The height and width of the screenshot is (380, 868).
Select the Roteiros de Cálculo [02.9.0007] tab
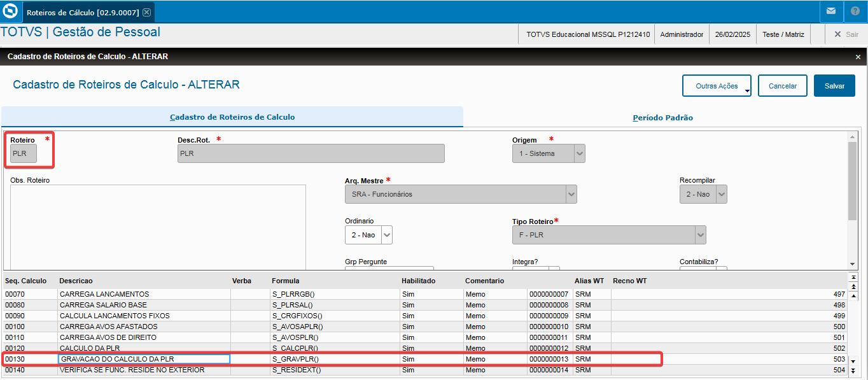(88, 12)
